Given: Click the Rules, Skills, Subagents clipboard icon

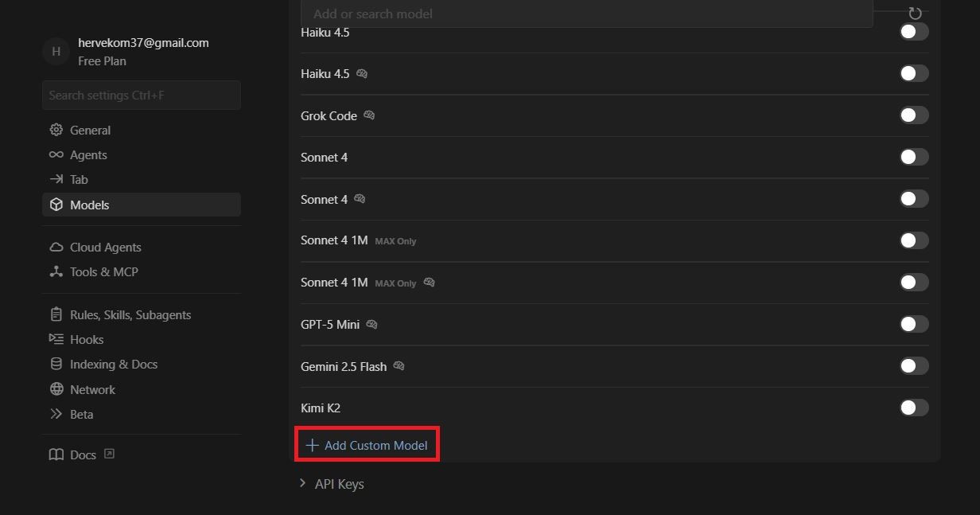Looking at the screenshot, I should click(56, 314).
